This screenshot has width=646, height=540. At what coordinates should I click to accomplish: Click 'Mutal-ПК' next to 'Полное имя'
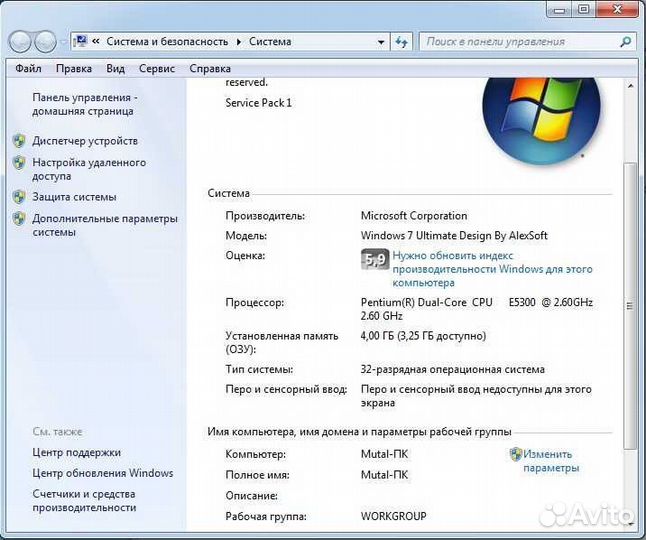[x=384, y=475]
